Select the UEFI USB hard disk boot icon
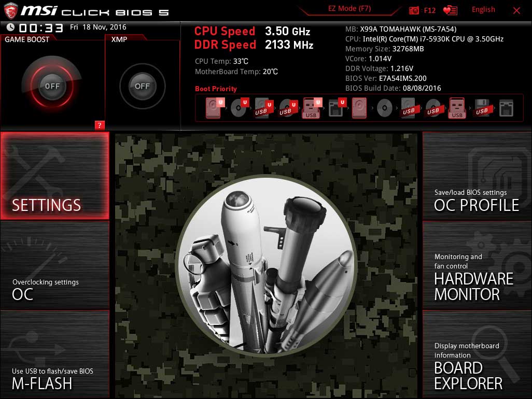Screen dimensions: 532x399 [x=263, y=108]
